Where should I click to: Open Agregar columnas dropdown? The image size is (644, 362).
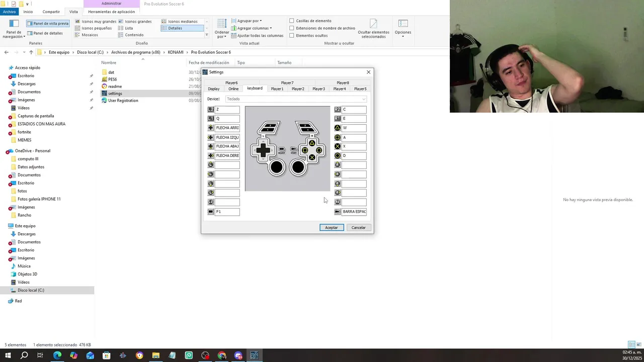coord(252,28)
